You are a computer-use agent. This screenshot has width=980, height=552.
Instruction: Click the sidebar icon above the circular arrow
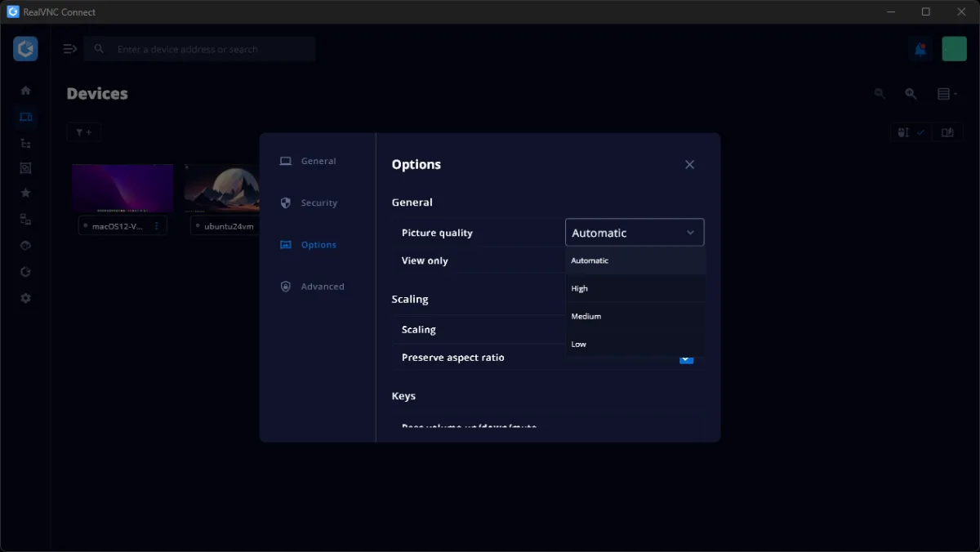coord(25,245)
